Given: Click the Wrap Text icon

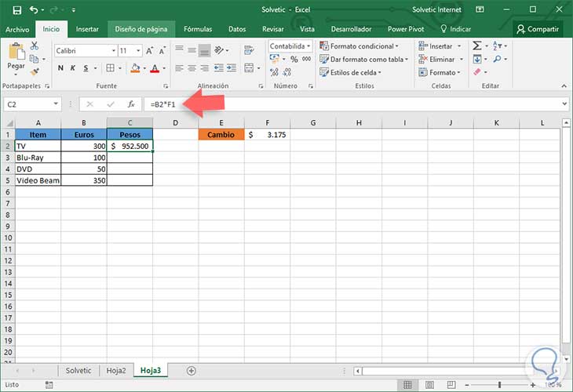Looking at the screenshot, I should tap(250, 50).
